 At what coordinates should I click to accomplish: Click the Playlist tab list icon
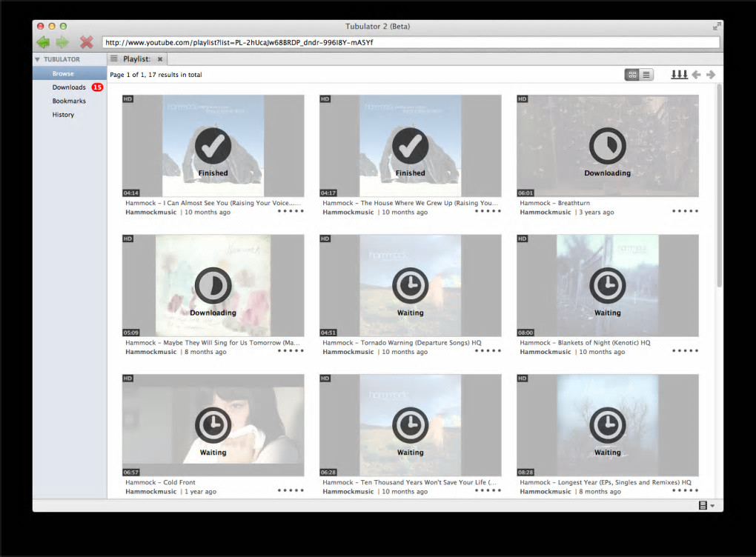click(114, 59)
